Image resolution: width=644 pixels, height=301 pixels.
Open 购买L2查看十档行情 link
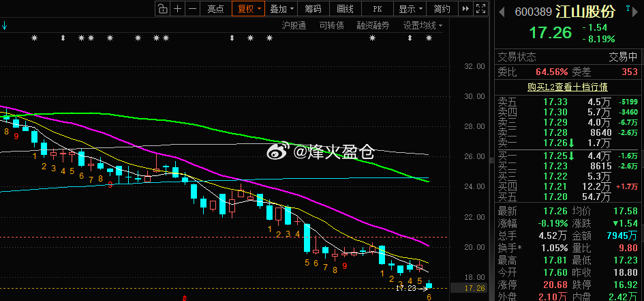pos(568,87)
